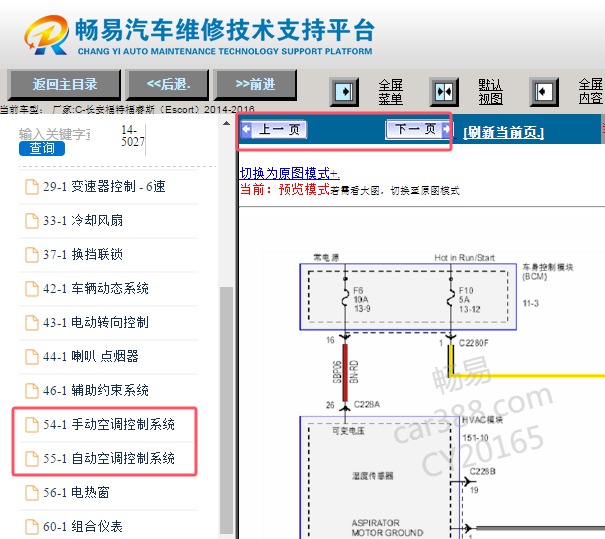Viewport: 605px width, 539px height.
Task: Go forward with >>前进 button
Action: coord(255,84)
